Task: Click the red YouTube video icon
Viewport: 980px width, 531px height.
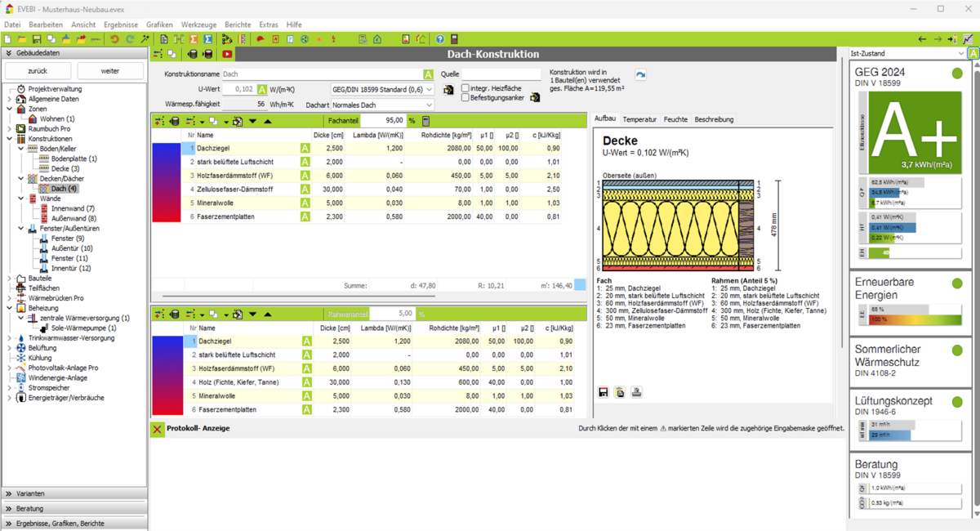Action: point(227,54)
